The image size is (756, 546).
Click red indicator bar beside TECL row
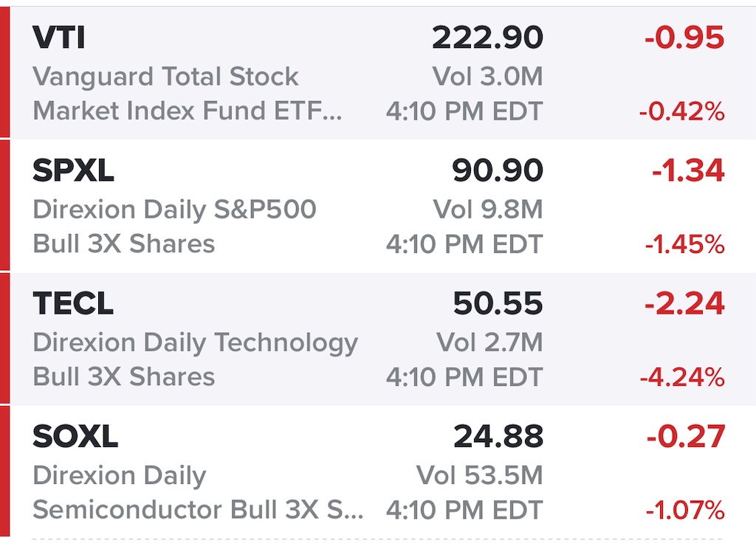pyautogui.click(x=5, y=339)
